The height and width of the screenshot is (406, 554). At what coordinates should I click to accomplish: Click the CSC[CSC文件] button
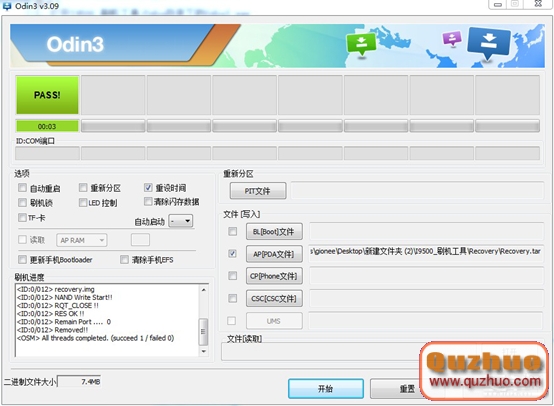point(274,299)
